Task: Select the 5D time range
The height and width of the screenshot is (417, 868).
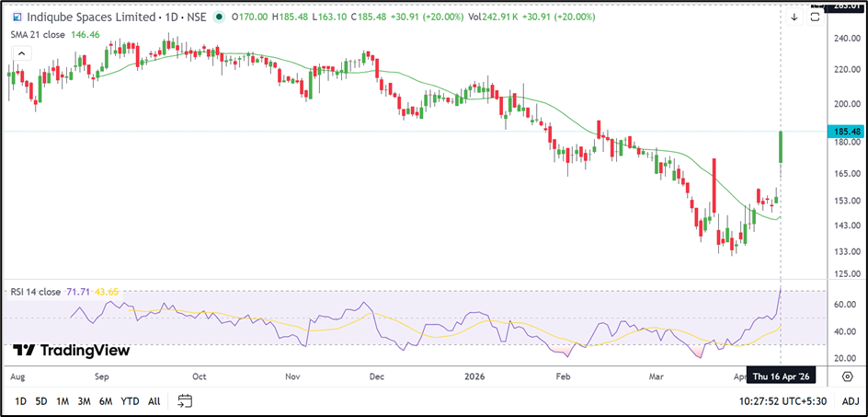Action: pyautogui.click(x=41, y=400)
